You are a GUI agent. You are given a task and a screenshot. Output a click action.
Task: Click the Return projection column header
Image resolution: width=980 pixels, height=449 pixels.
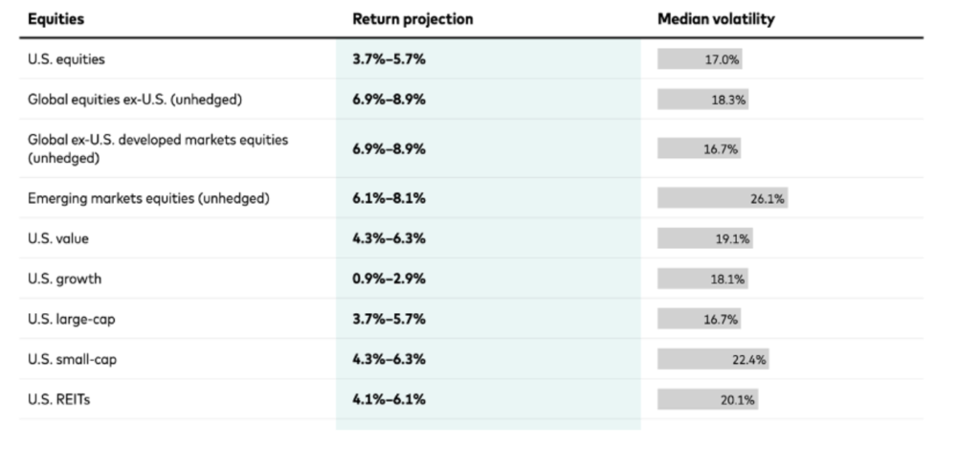tap(412, 19)
